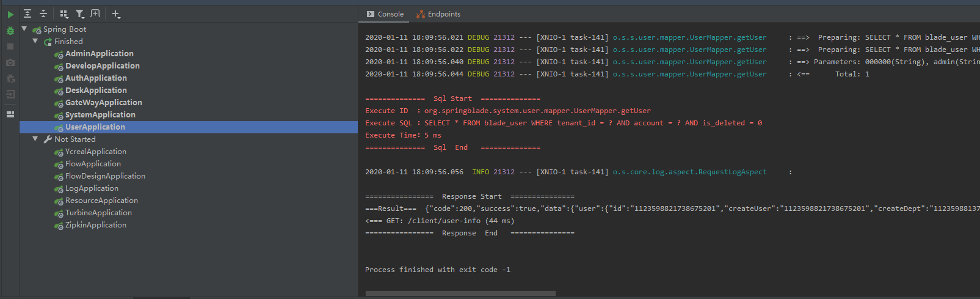Open the Group By options icon
The image size is (980, 299).
64,13
